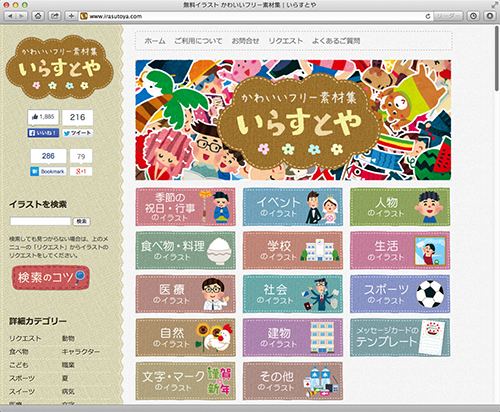Open リクエスト link under 詳細カテゴリー
The width and height of the screenshot is (500, 412).
tap(25, 338)
